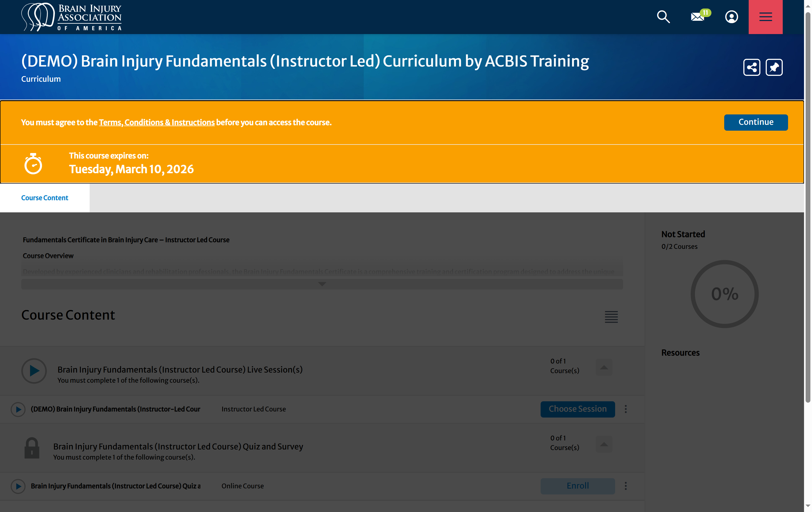The image size is (812, 512).
Task: Click the share icon in banner
Action: pos(752,67)
